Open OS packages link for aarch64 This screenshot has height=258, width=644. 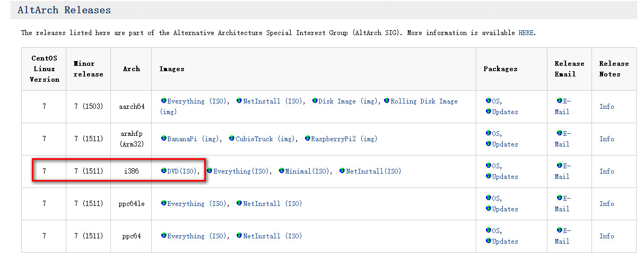tap(496, 101)
